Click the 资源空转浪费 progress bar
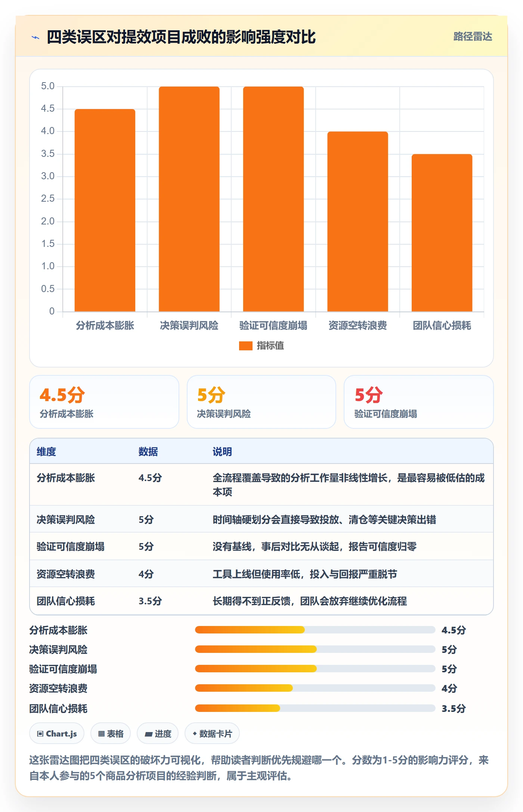The height and width of the screenshot is (812, 523). click(x=315, y=688)
